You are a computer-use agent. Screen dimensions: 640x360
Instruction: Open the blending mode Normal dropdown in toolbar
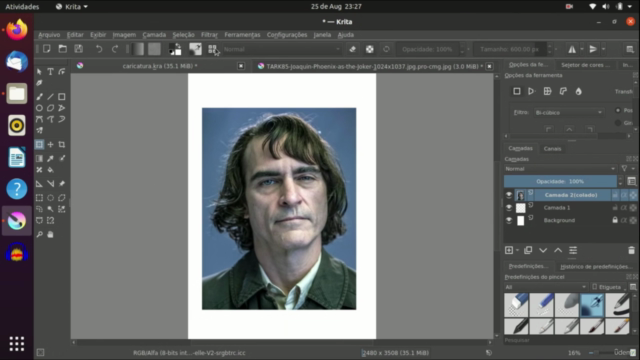coord(281,49)
